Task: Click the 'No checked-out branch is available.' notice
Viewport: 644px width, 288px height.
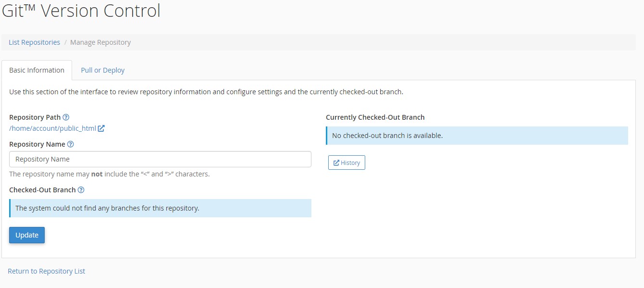Action: point(477,136)
